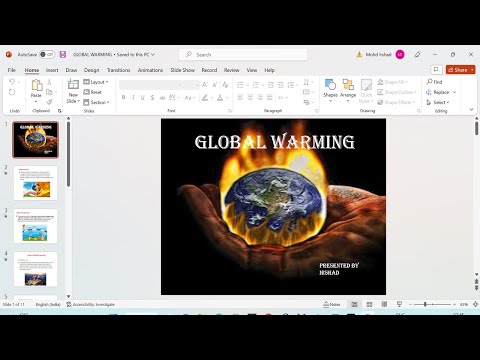
Task: Click the Font name box
Action: [150, 85]
